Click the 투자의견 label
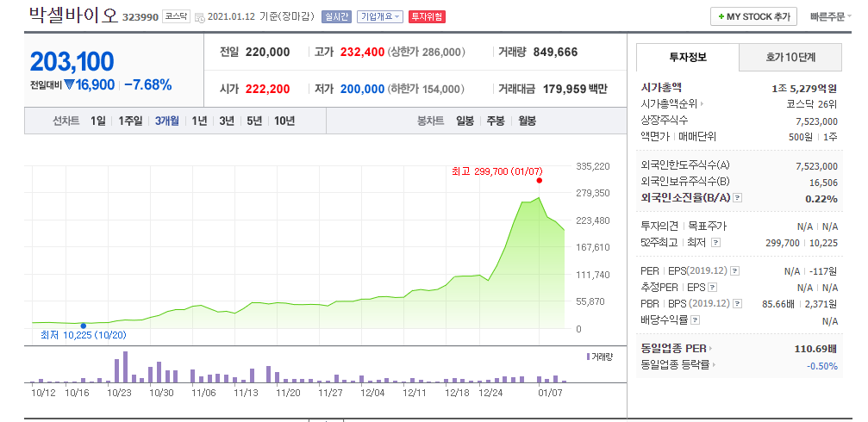This screenshot has height=422, width=868. pyautogui.click(x=659, y=227)
